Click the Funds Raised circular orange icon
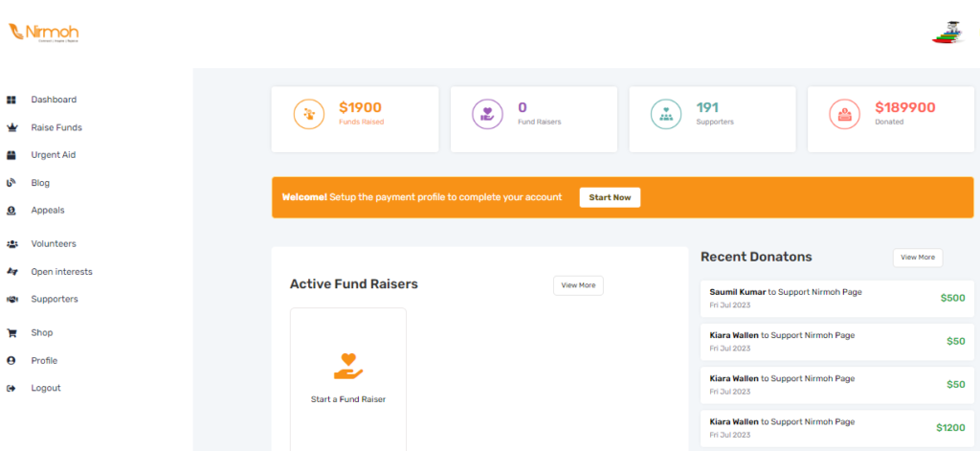Image resolution: width=980 pixels, height=451 pixels. click(x=308, y=115)
